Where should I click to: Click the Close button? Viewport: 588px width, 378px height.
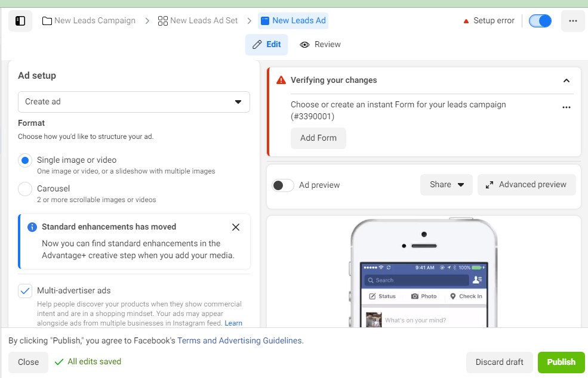pos(29,362)
